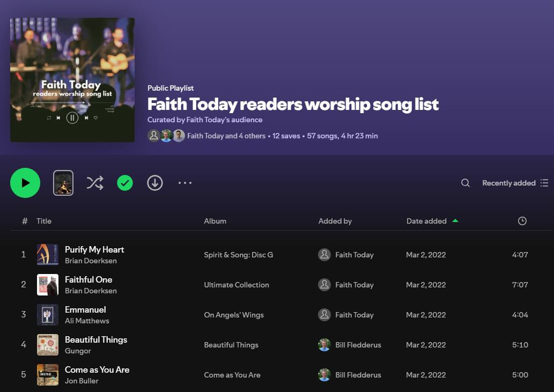Open the Beautiful Things song title

(96, 340)
